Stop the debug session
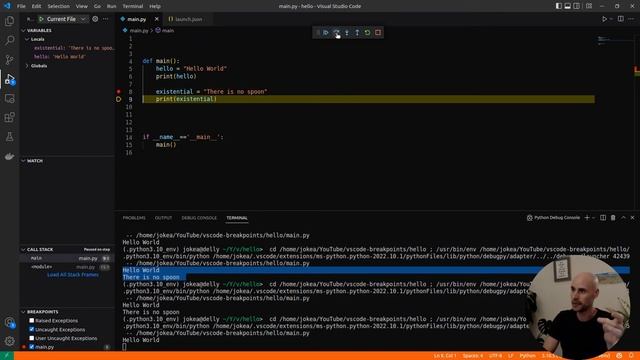Image resolution: width=640 pixels, height=360 pixels. (x=378, y=33)
